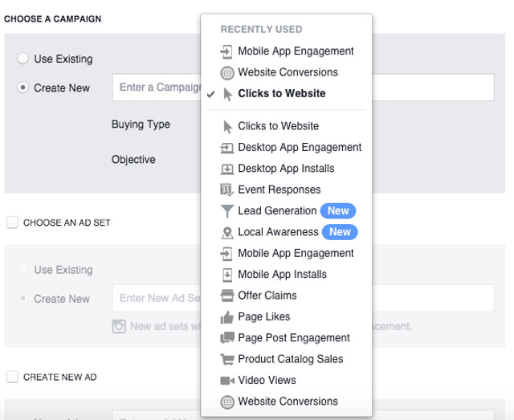
Task: Click the Enter a Campaign name field
Action: [157, 87]
